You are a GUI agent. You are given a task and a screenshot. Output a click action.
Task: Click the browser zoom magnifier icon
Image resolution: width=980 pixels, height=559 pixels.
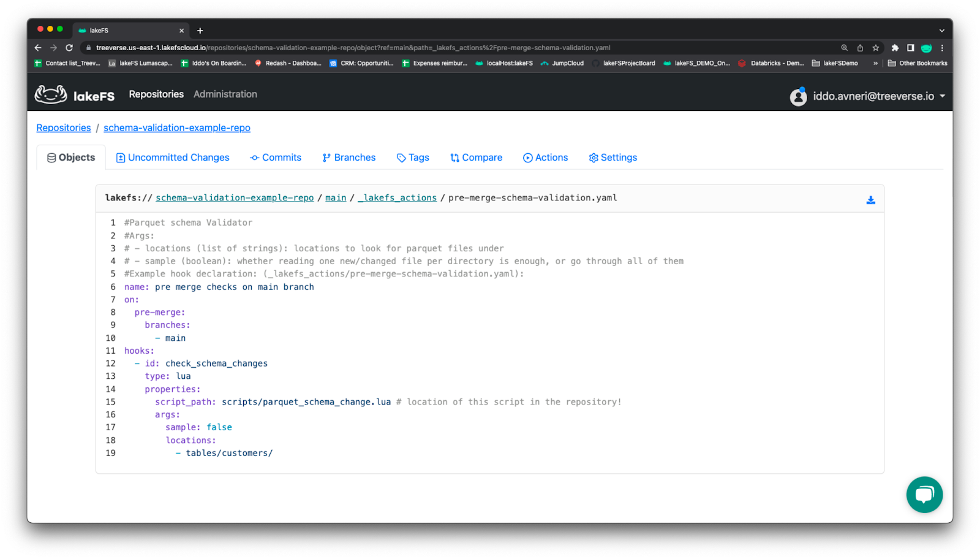pos(844,48)
